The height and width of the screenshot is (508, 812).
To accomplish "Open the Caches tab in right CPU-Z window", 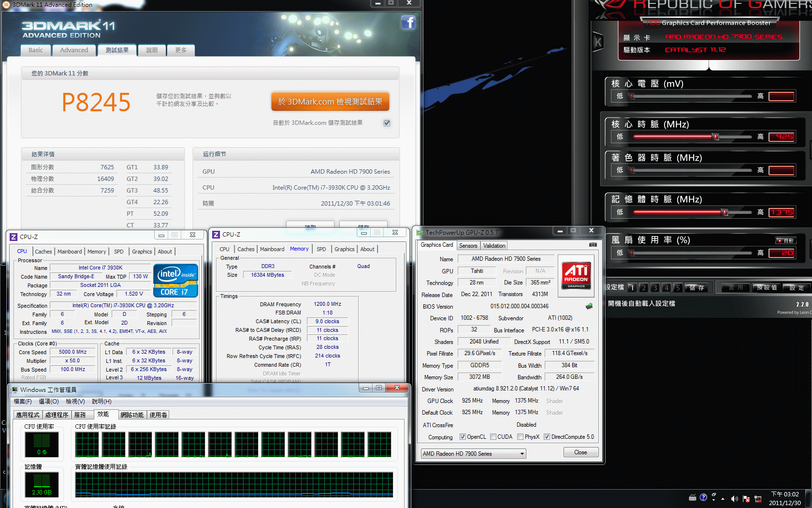I will pyautogui.click(x=246, y=249).
